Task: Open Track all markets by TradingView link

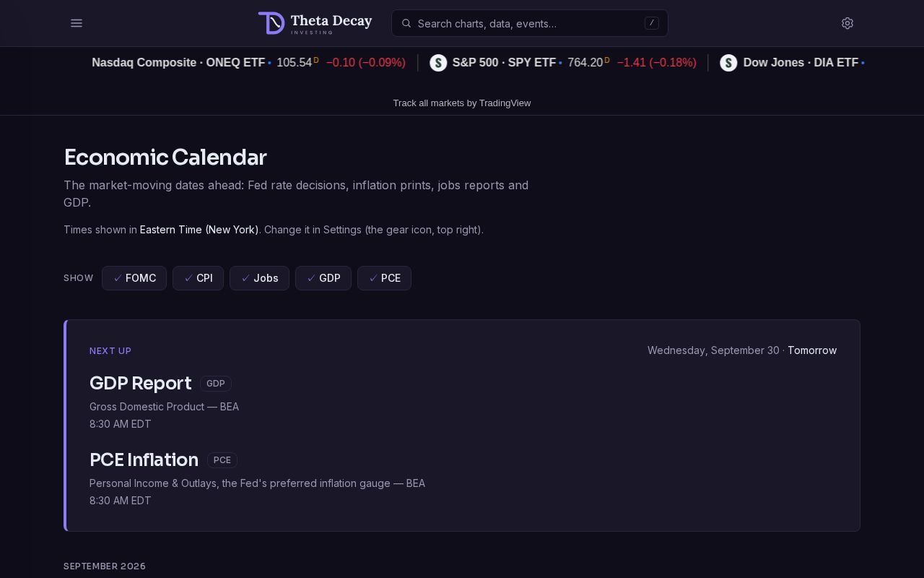Action: point(462,103)
